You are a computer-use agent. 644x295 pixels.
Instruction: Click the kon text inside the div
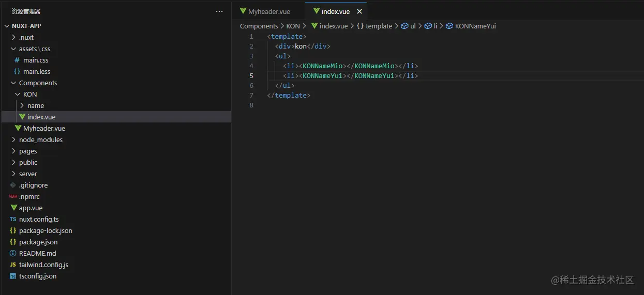(x=301, y=46)
